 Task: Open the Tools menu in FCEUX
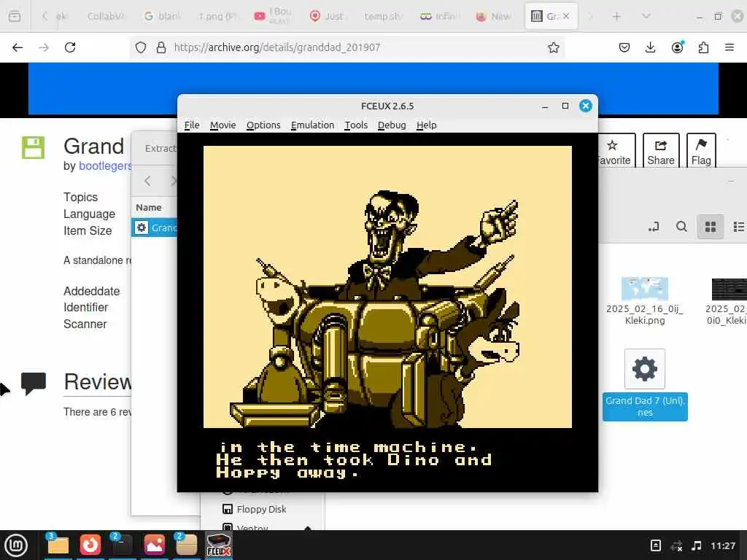click(356, 125)
